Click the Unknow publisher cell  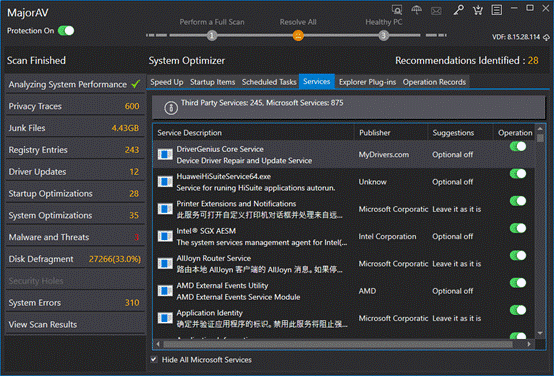click(372, 182)
